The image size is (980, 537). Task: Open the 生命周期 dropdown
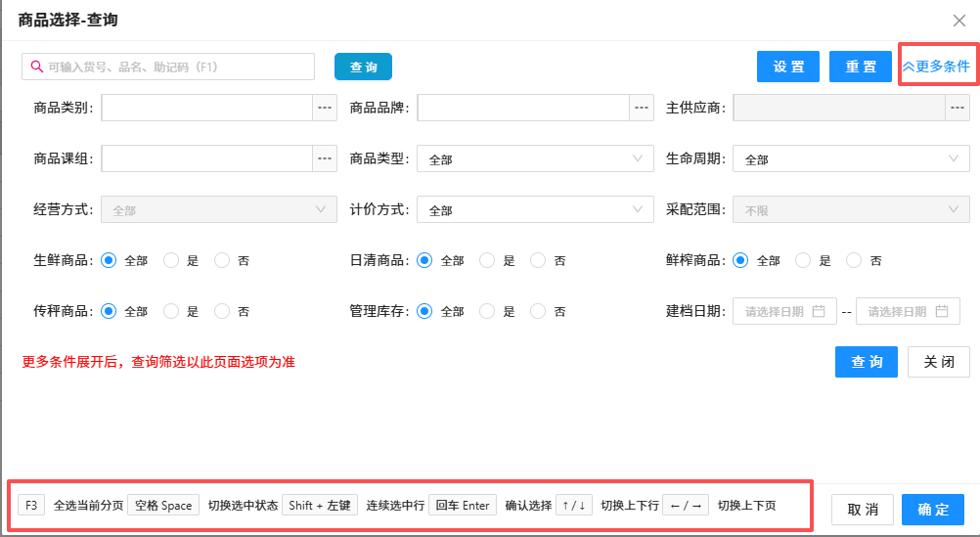851,158
